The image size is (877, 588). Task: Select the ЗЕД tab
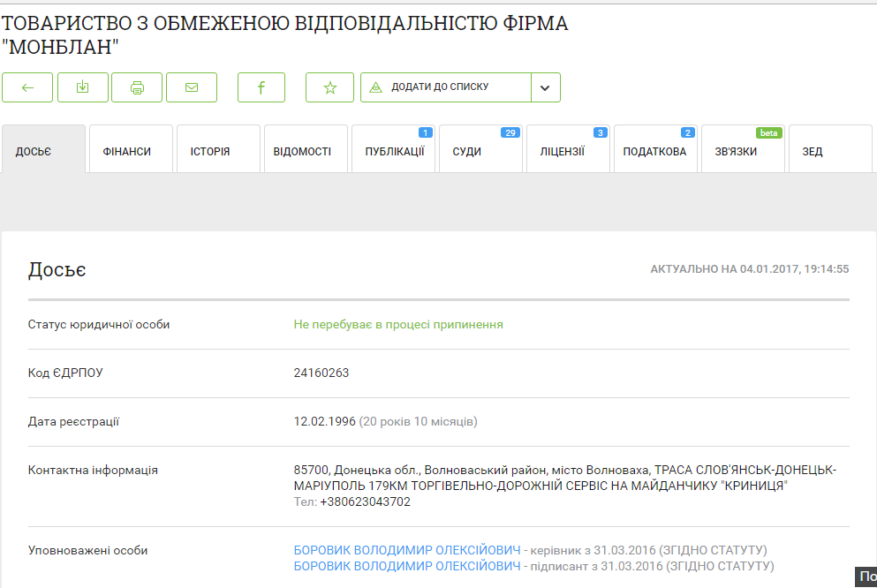pos(829,151)
